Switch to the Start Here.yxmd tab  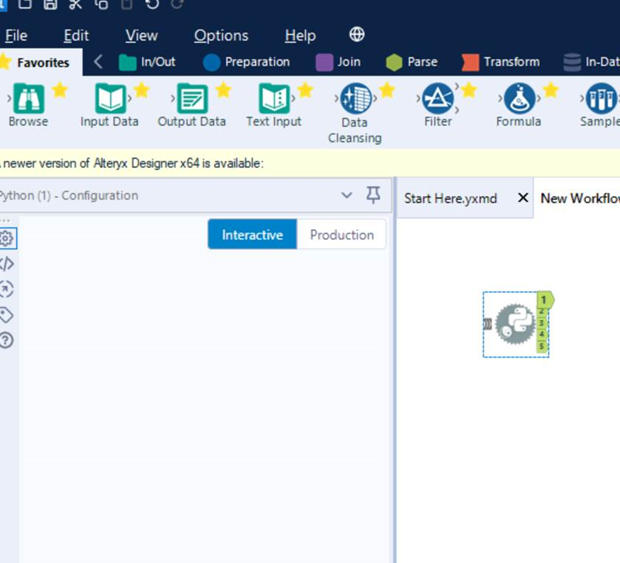[x=450, y=198]
